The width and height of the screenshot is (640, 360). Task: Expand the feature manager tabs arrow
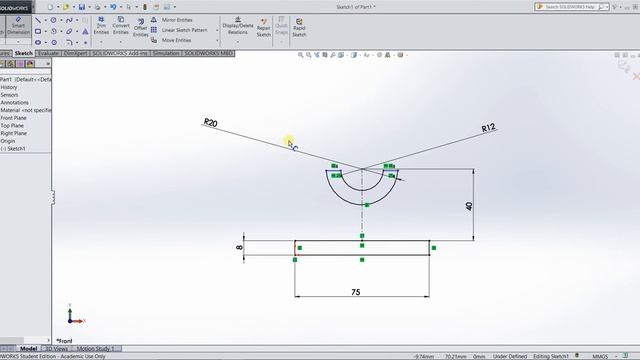coord(48,64)
